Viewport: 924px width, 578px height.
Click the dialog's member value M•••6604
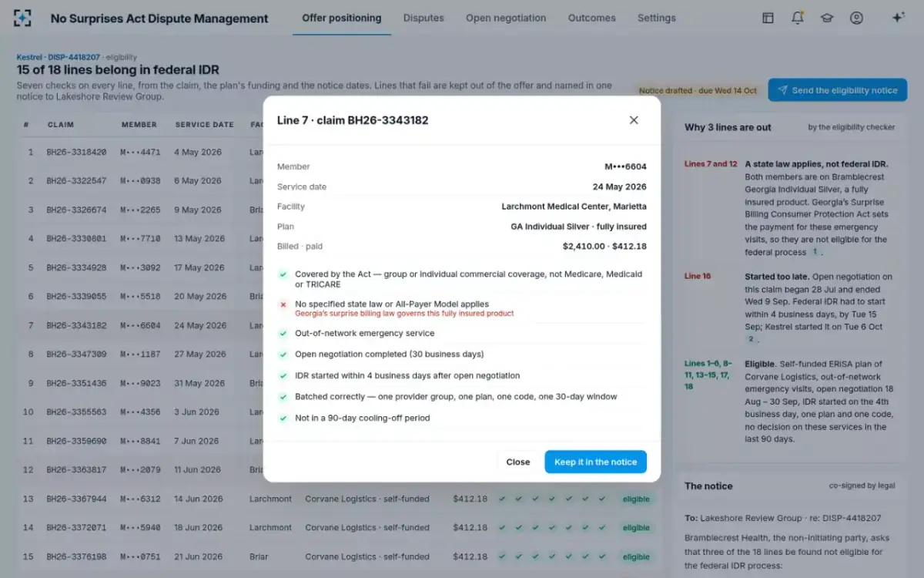625,166
